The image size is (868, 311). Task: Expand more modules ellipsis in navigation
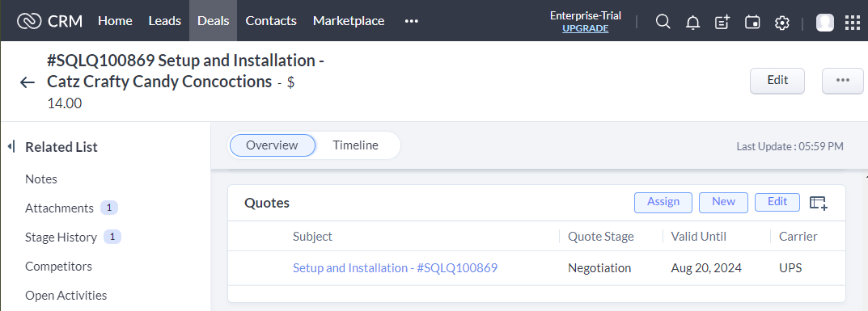(411, 21)
